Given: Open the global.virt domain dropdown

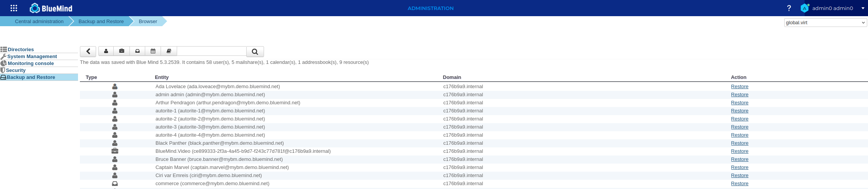Looking at the screenshot, I should tap(825, 23).
